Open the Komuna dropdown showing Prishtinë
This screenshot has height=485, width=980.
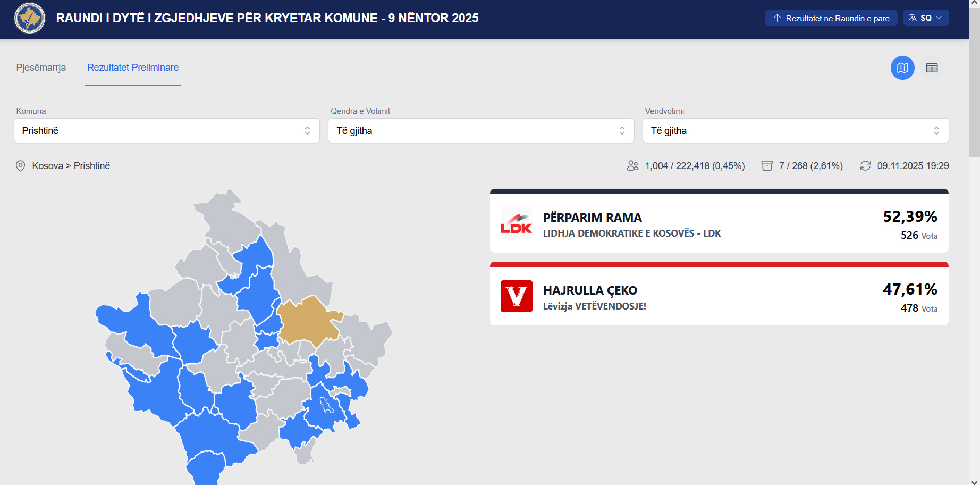166,131
